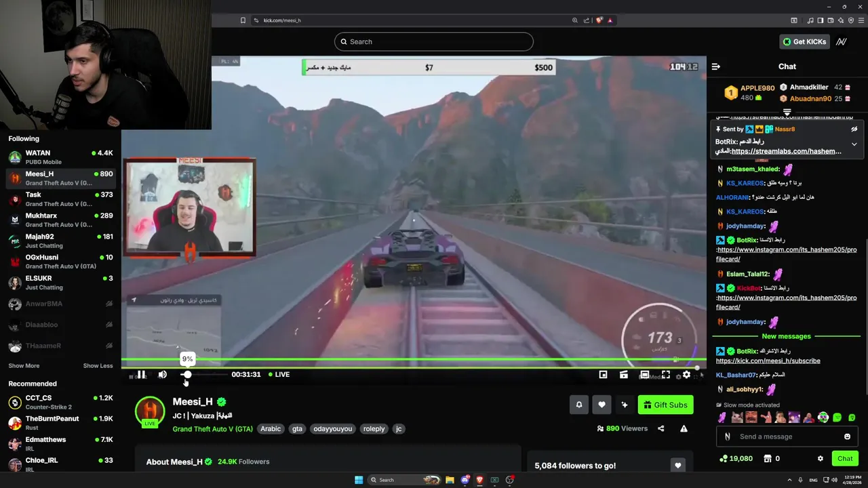Expand the pinned BotRix message
The image size is (868, 488).
pyautogui.click(x=854, y=144)
